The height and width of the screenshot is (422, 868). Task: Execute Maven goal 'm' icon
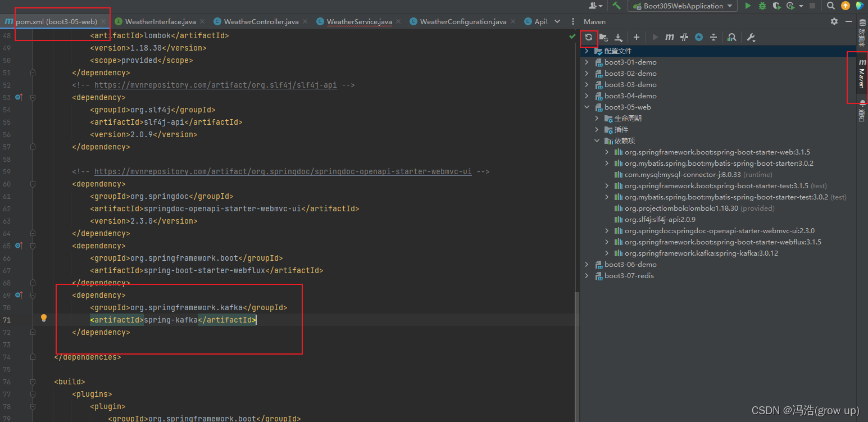(x=670, y=37)
